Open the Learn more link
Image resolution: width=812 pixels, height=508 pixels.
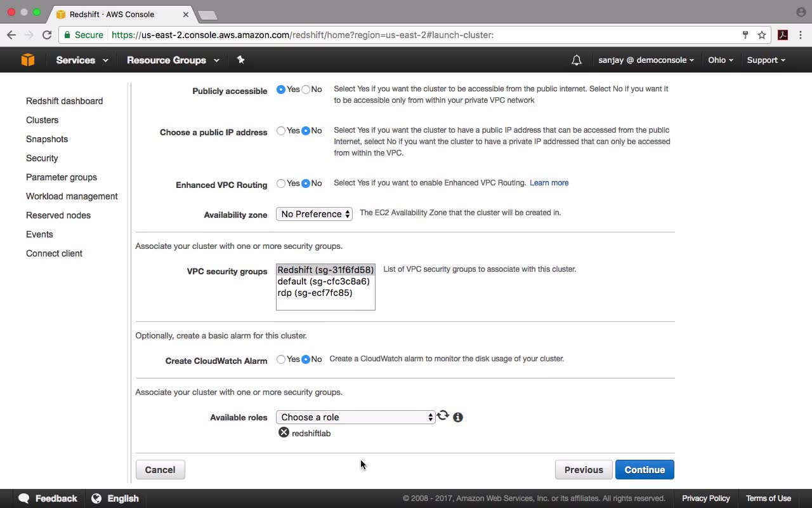click(x=549, y=183)
